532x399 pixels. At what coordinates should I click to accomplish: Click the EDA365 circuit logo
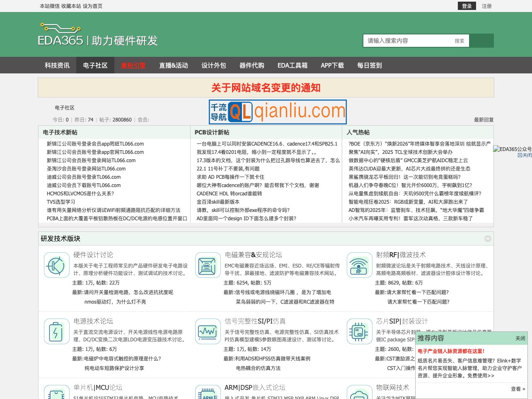coord(60,29)
